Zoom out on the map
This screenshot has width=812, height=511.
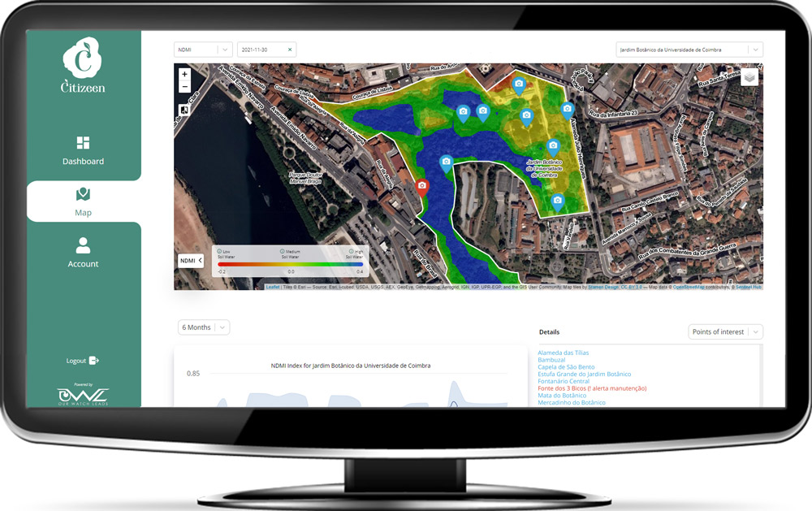[184, 87]
